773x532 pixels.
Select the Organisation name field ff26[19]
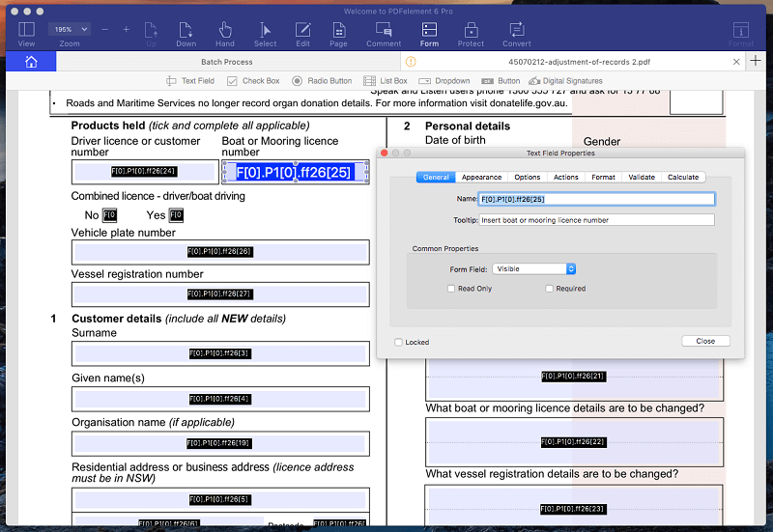tap(220, 443)
